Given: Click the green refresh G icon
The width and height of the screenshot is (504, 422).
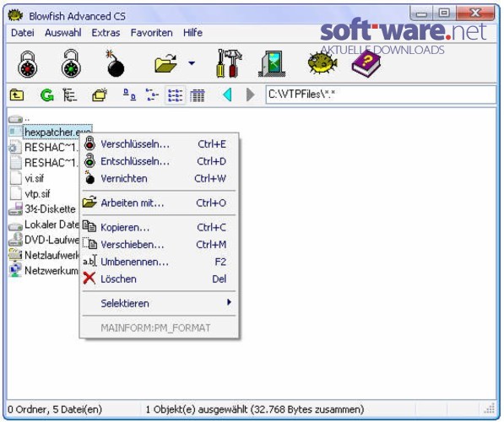Looking at the screenshot, I should tap(47, 95).
